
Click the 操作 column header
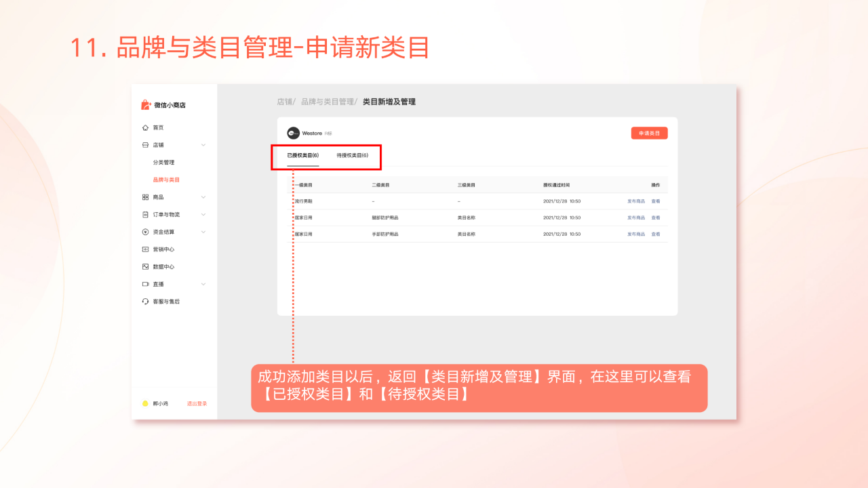(x=656, y=185)
